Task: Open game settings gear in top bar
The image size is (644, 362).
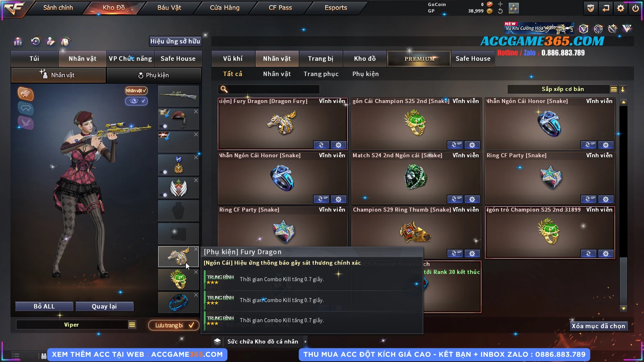Action: coord(621,8)
